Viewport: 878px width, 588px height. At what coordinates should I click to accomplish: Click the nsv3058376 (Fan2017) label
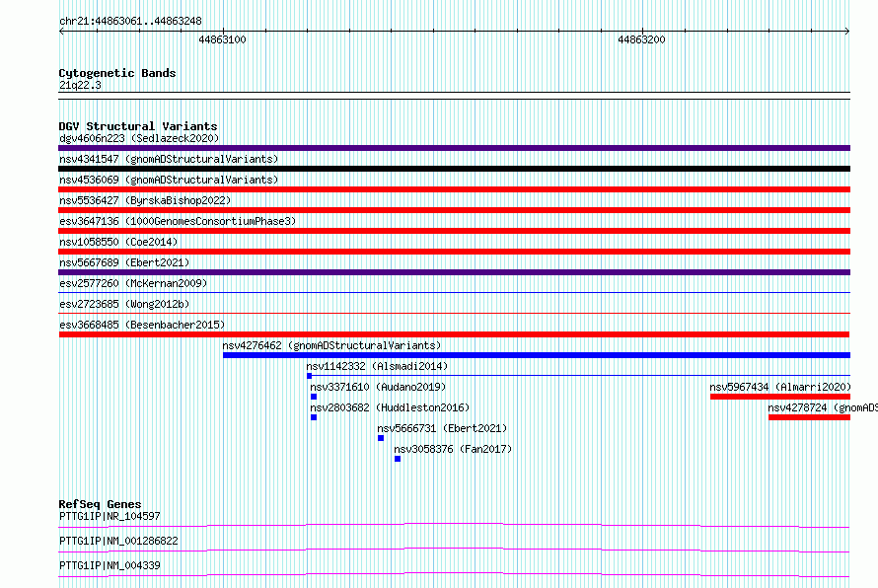click(x=453, y=449)
